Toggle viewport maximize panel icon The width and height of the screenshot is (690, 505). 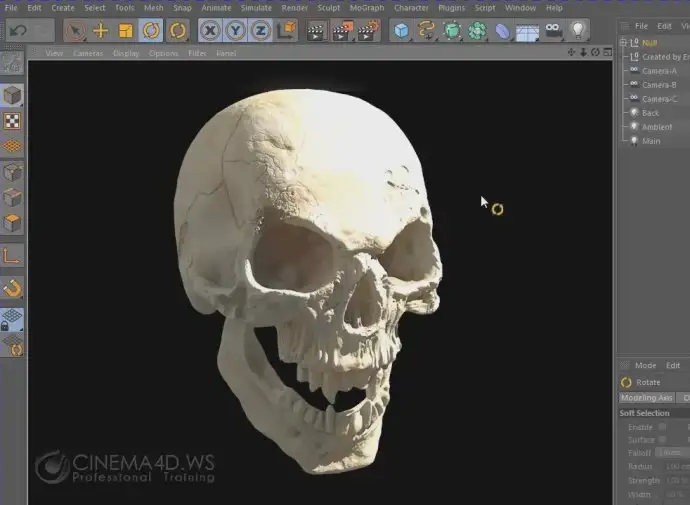click(x=608, y=52)
